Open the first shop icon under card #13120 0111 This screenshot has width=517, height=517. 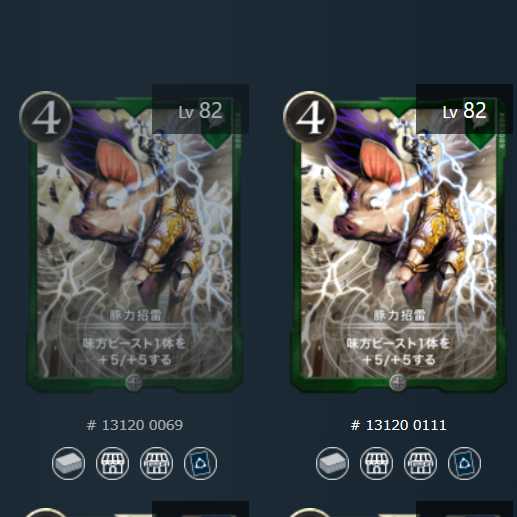[376, 463]
